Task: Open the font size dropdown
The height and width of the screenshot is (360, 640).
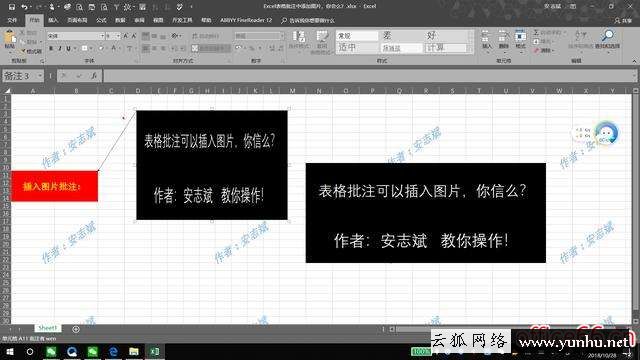Action: [x=118, y=36]
